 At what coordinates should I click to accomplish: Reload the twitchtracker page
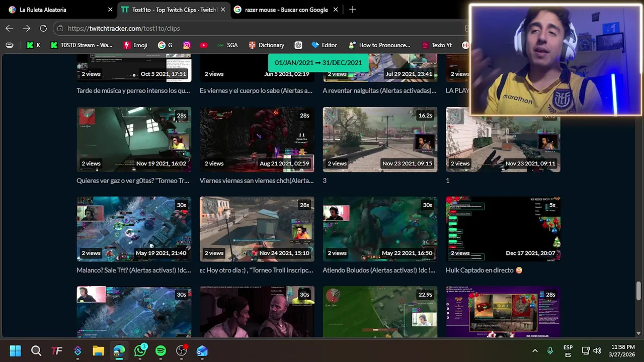(43, 29)
